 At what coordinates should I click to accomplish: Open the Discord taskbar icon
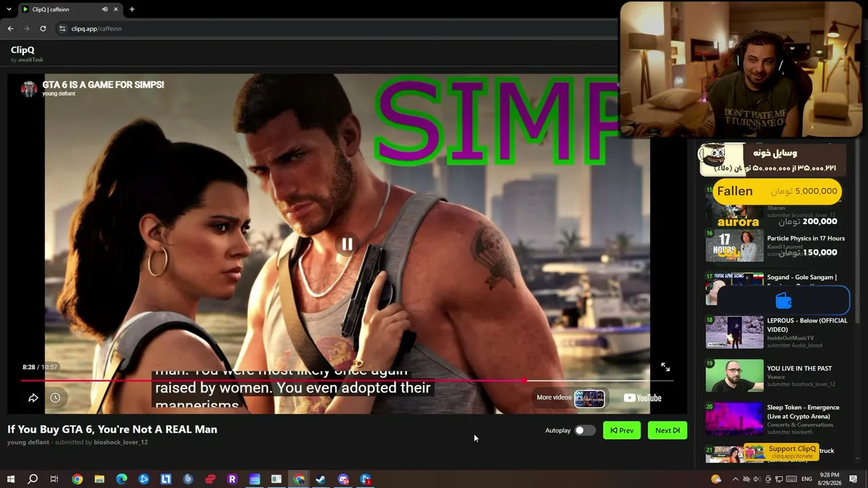click(343, 479)
